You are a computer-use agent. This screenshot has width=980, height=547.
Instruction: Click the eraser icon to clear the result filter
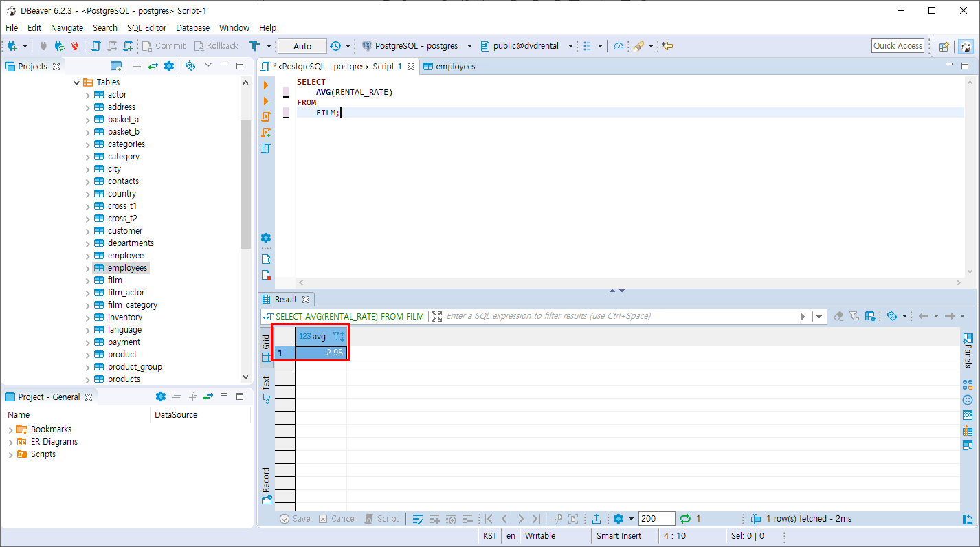838,316
